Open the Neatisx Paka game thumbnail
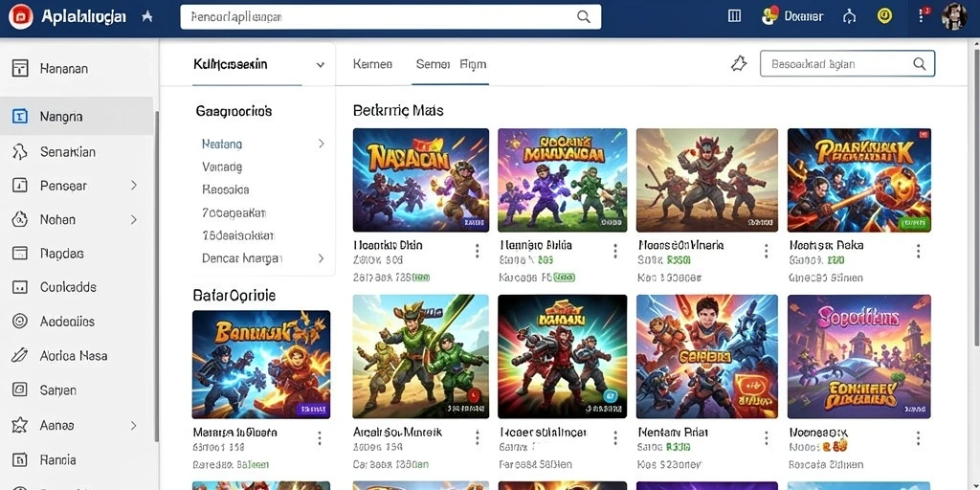Viewport: 980px width, 490px height. click(858, 180)
